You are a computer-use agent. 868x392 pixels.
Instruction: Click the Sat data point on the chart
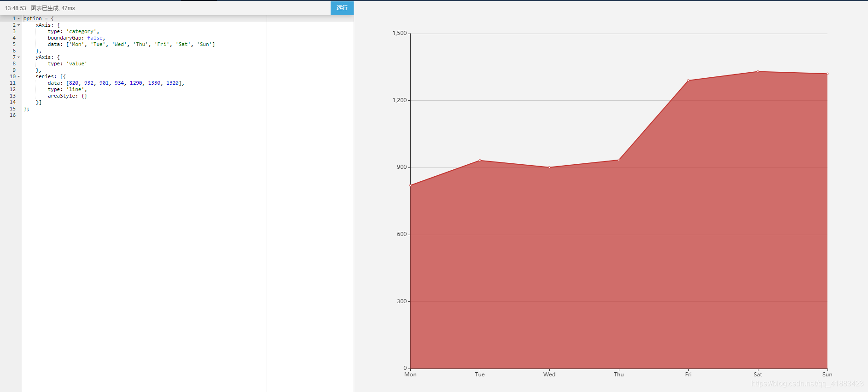(758, 71)
